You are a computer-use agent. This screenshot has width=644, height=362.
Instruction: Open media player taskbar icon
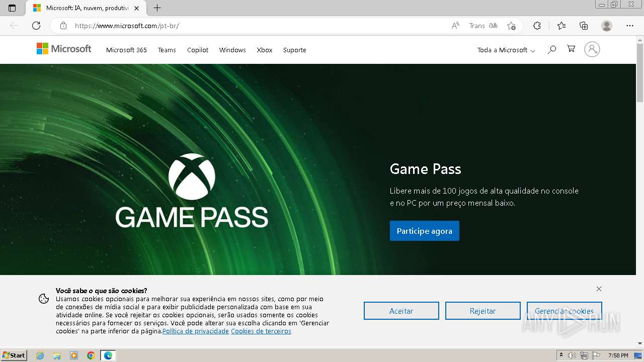74,355
